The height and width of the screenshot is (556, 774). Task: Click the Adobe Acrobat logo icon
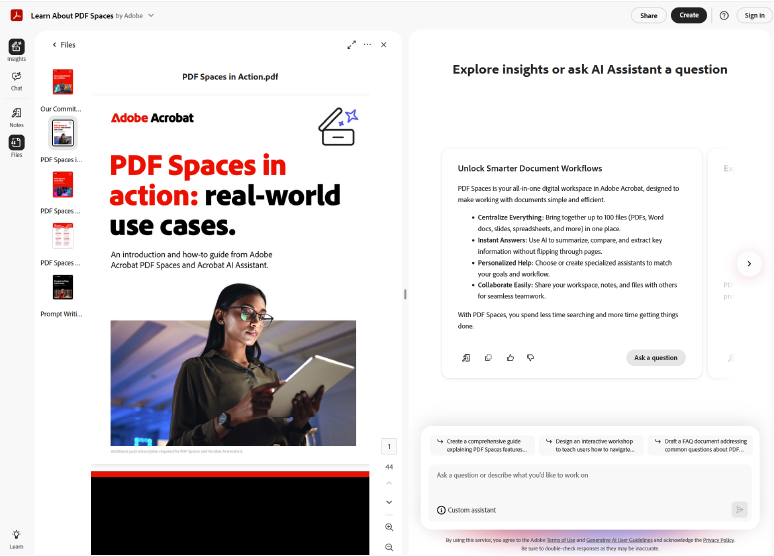(x=17, y=15)
